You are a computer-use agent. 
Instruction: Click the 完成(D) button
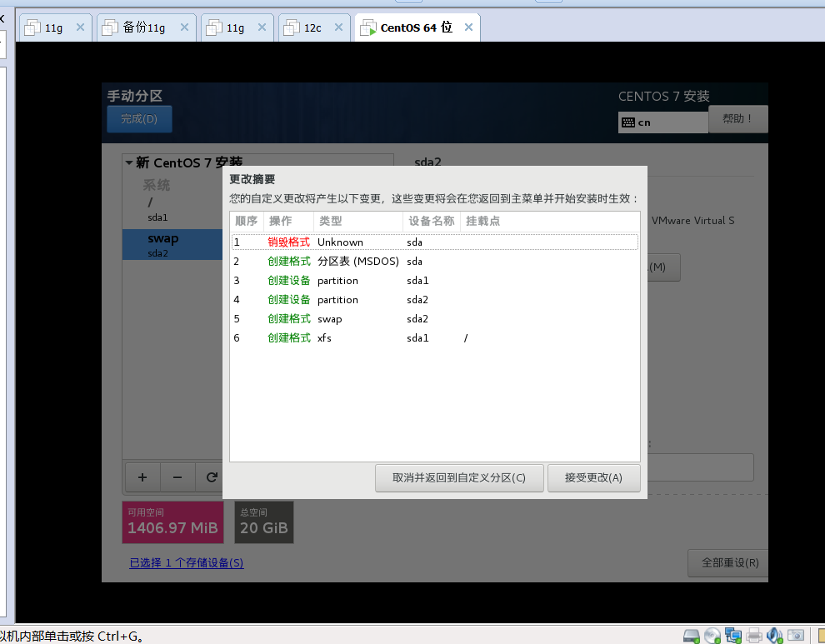tap(139, 119)
